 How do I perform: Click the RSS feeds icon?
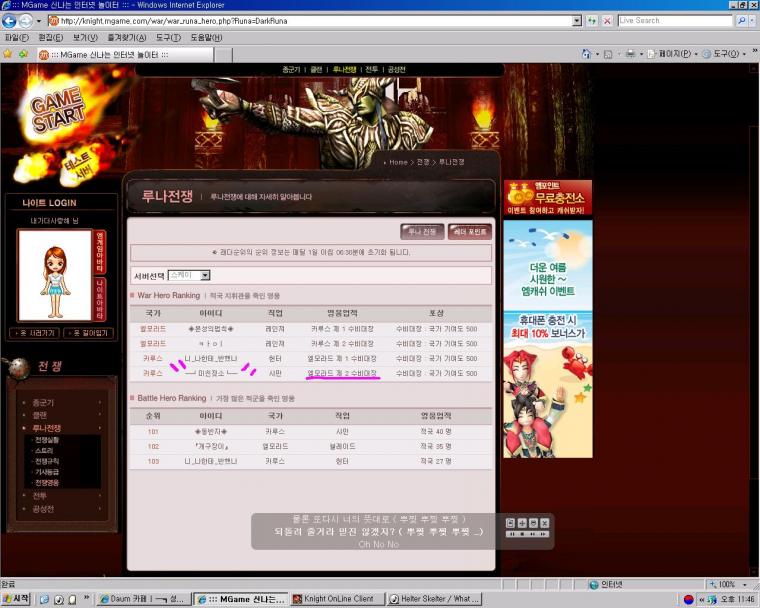coord(608,54)
